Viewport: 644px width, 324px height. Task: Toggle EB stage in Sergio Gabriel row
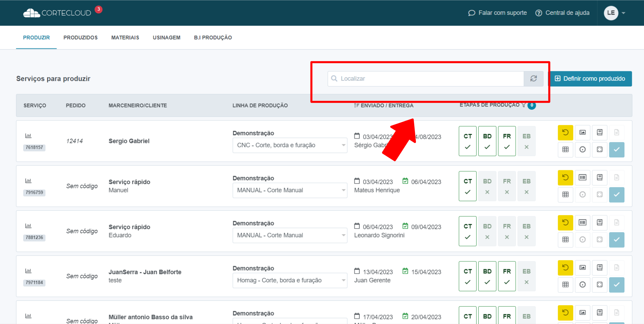tap(526, 141)
